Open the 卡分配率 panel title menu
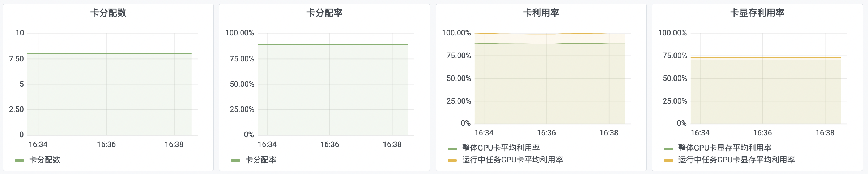Viewport: 868px width, 174px height. tap(324, 13)
